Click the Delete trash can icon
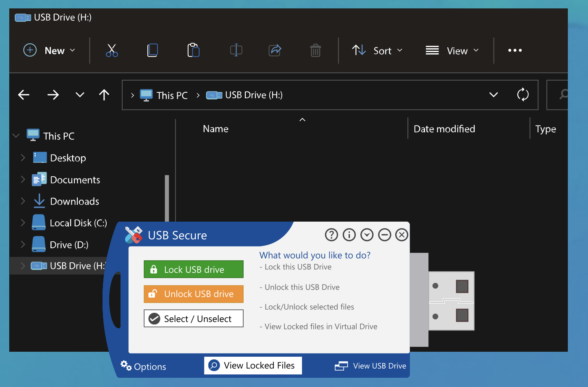 pos(315,50)
